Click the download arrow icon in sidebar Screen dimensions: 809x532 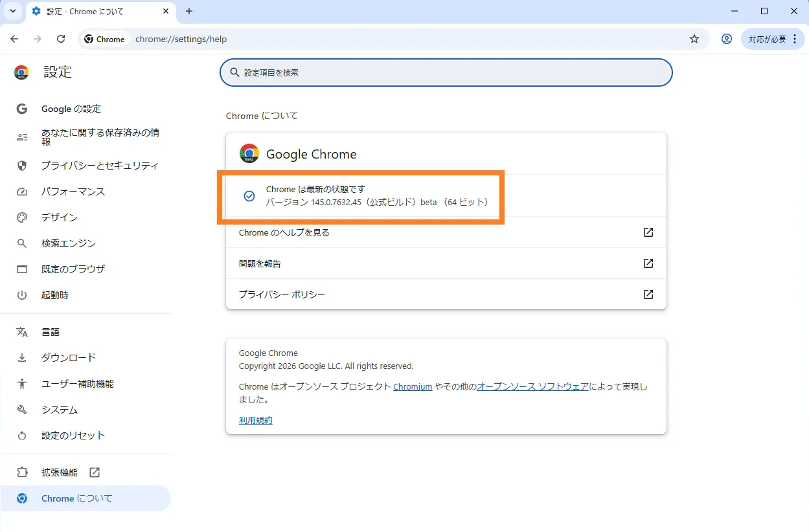[22, 358]
